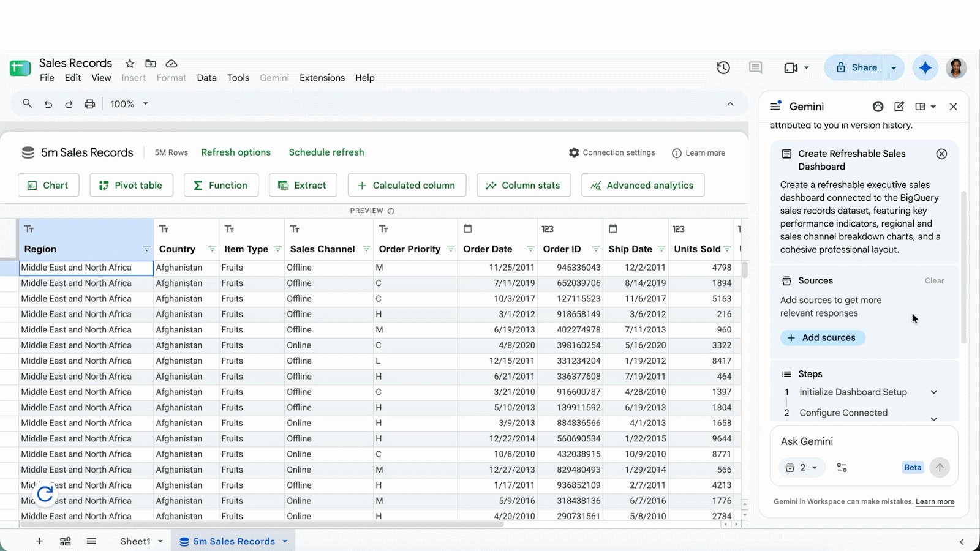Screen dimensions: 980x551
Task: Star the Sales Records document
Action: coord(130,63)
